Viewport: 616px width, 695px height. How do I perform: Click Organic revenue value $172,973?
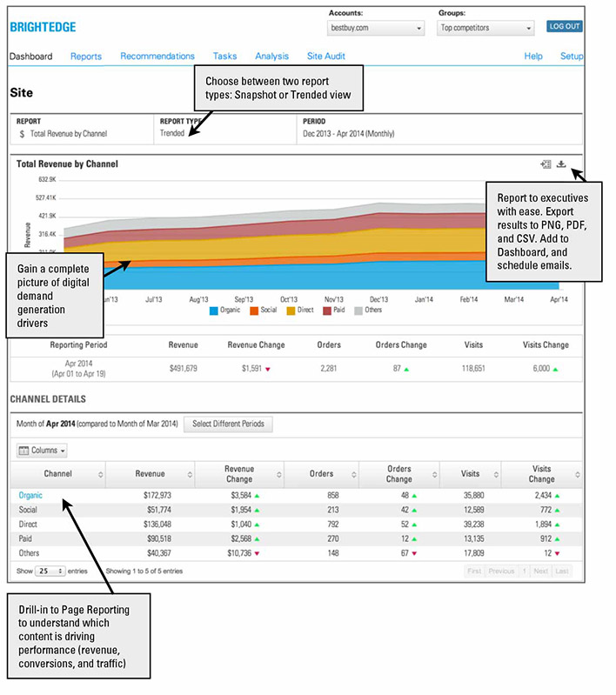(157, 496)
